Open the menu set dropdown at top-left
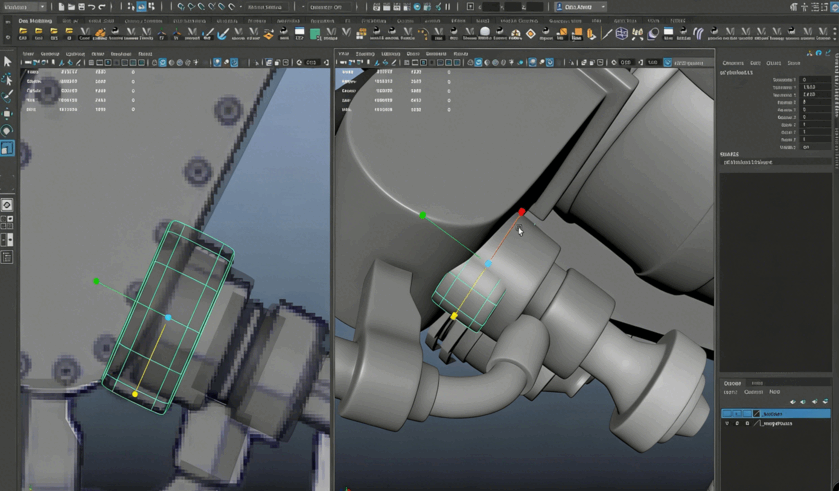 [x=24, y=7]
